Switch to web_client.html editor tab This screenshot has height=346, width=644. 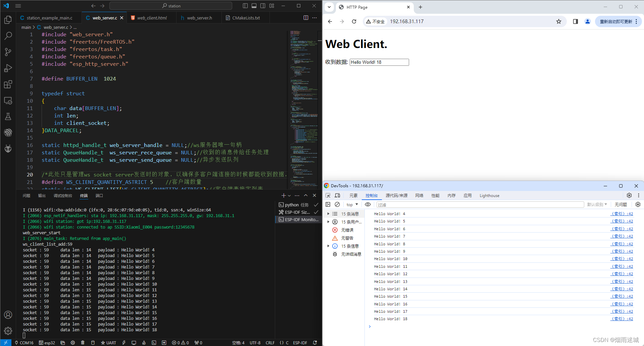click(x=151, y=18)
